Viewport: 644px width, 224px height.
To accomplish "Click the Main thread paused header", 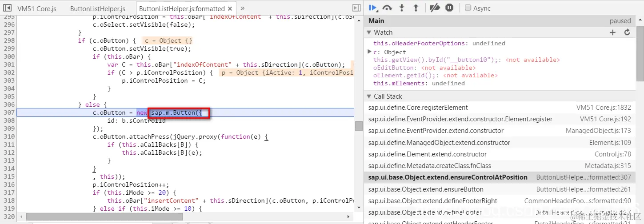I will point(500,21).
